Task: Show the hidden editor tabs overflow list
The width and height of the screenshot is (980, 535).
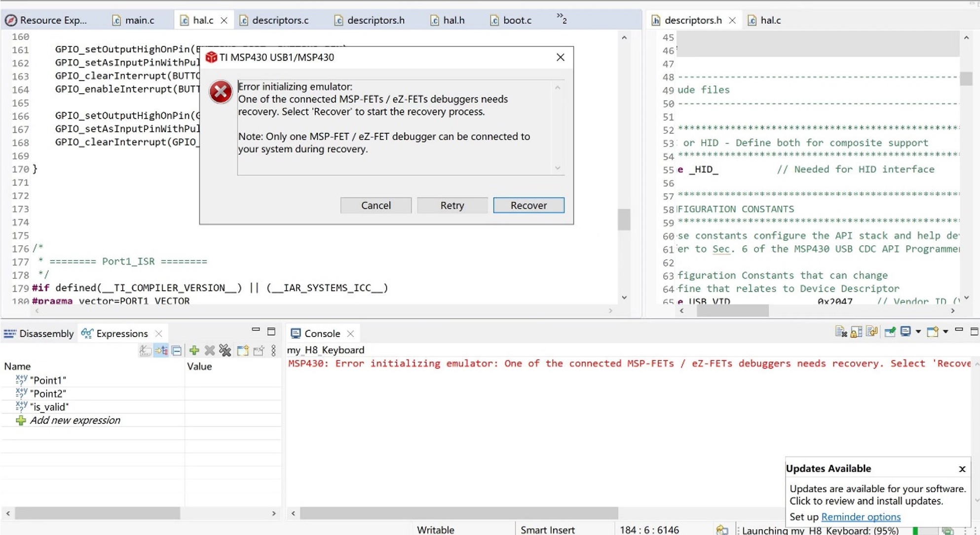Action: (562, 19)
